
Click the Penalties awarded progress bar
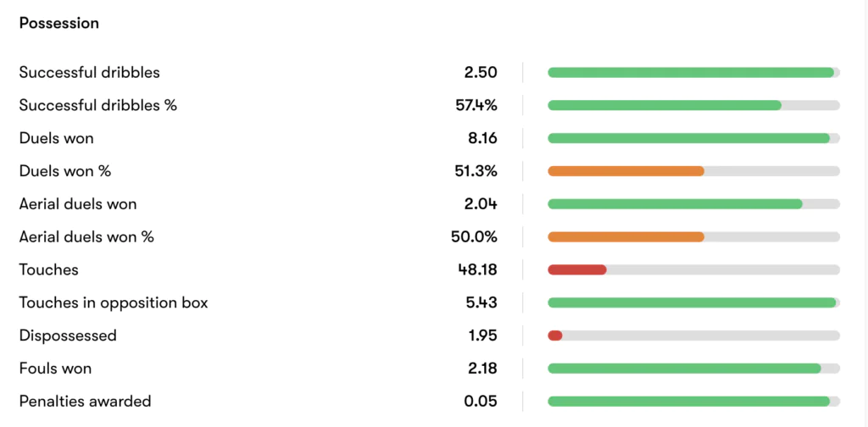point(688,402)
